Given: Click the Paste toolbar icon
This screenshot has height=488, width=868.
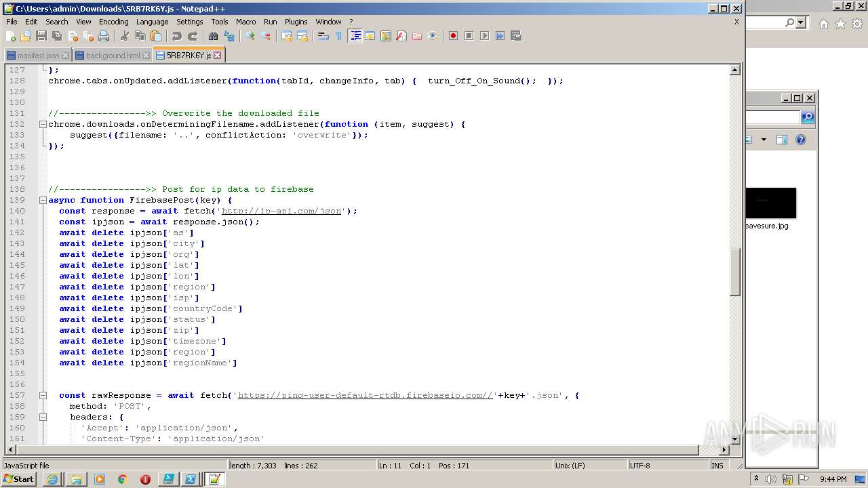Looking at the screenshot, I should 156,36.
